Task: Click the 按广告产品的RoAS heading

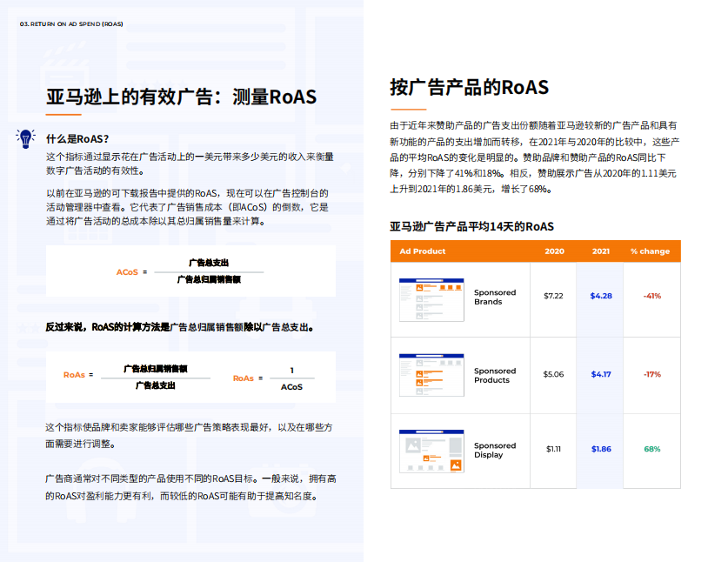Action: (470, 87)
